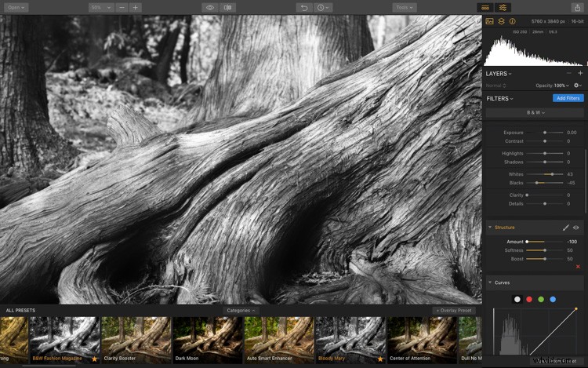Screen dimensions: 588x368
Task: Delete Structure filter with red X
Action: coord(578,266)
